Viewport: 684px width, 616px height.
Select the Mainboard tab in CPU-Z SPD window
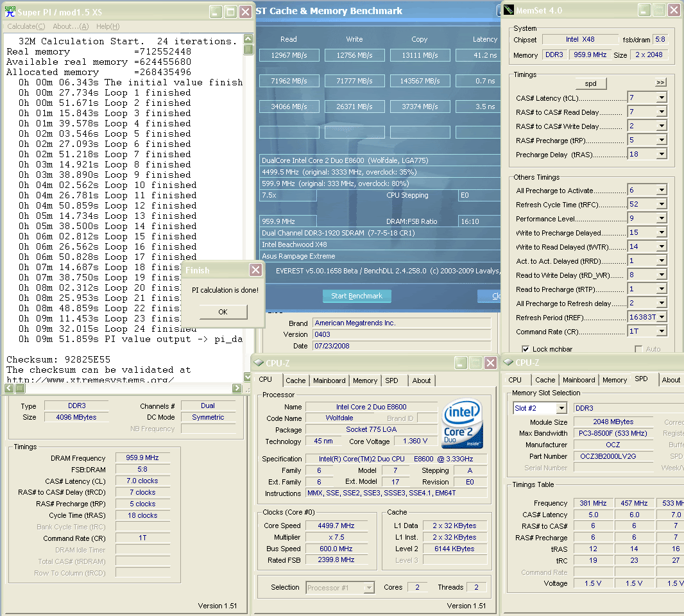tap(579, 380)
